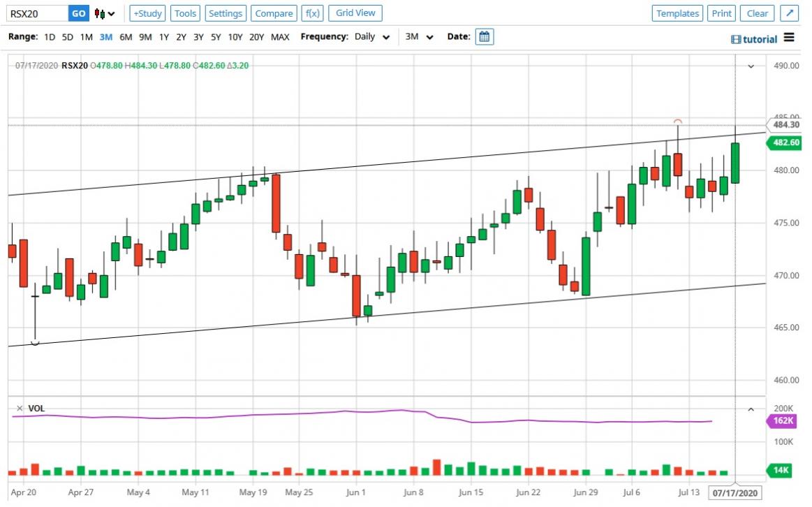
Task: Select the 6M range option
Action: click(126, 36)
